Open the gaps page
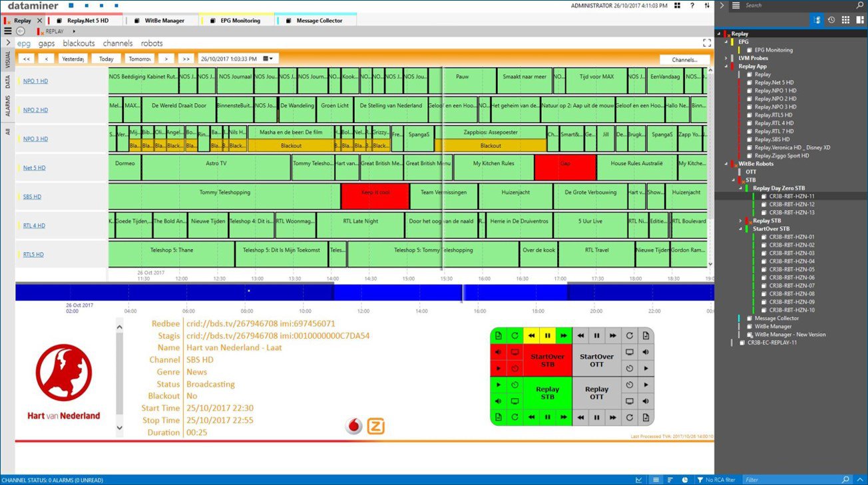The width and height of the screenshot is (868, 485). [x=47, y=43]
